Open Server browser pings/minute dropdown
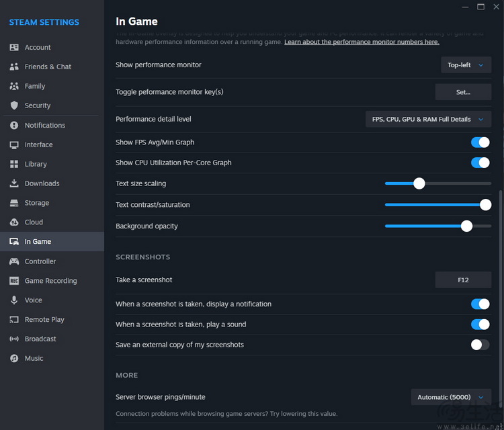Image resolution: width=504 pixels, height=430 pixels. point(451,397)
